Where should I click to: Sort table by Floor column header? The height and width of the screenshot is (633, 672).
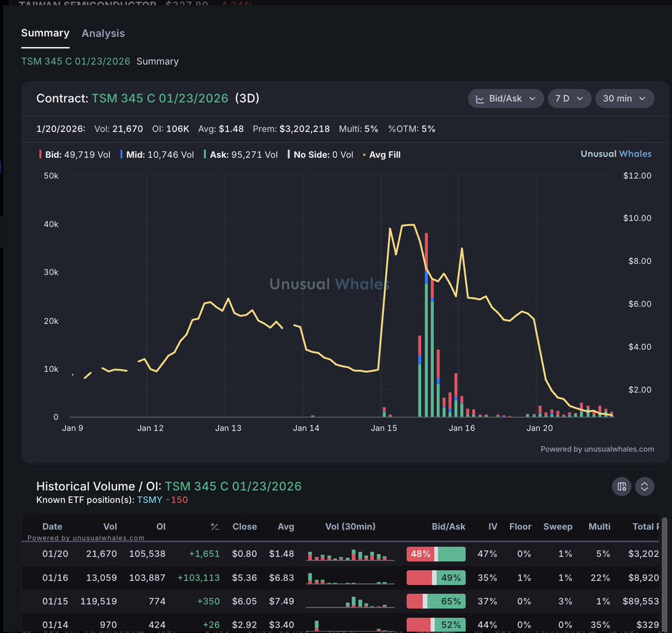[520, 527]
